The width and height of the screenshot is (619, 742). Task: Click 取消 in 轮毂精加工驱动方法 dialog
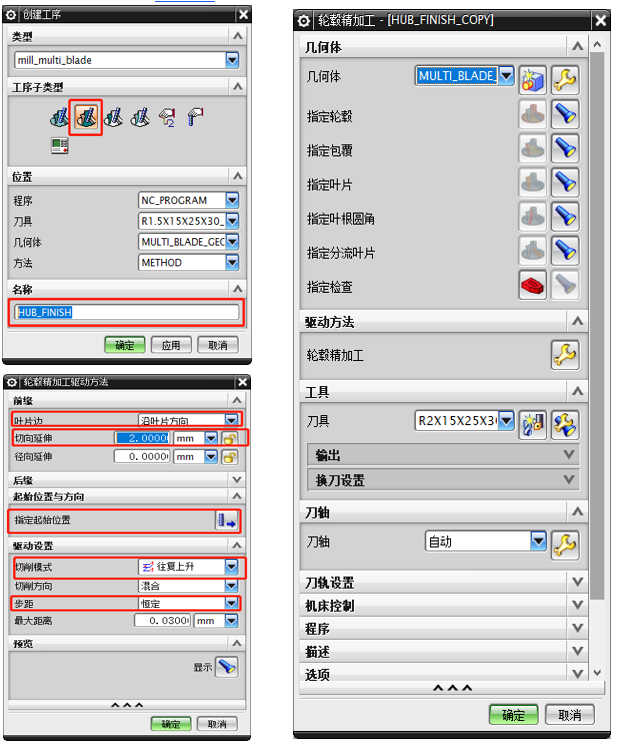tap(217, 724)
